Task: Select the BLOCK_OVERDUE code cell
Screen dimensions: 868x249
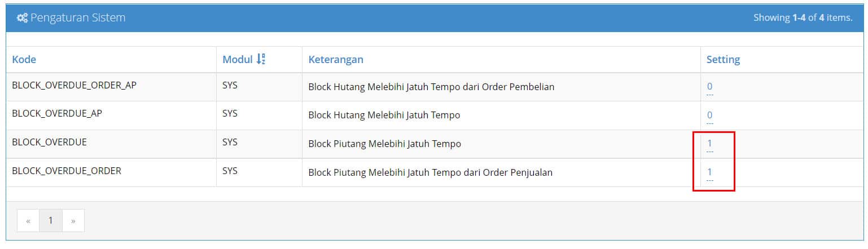Action: (x=111, y=144)
